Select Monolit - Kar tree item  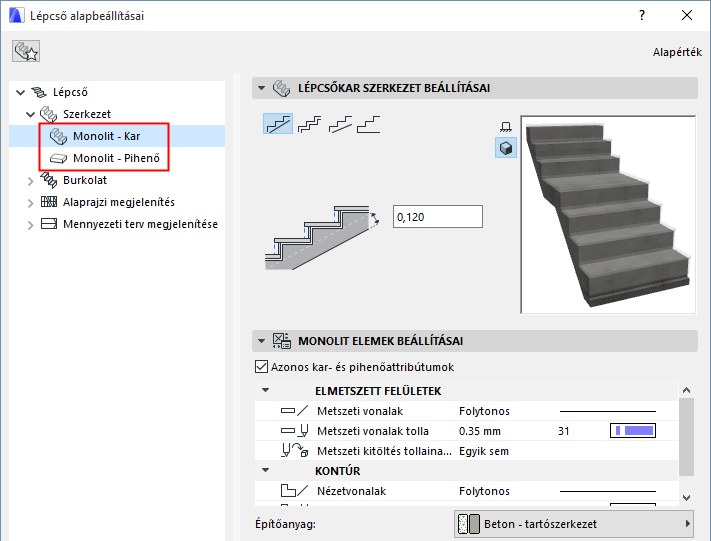coord(107,136)
